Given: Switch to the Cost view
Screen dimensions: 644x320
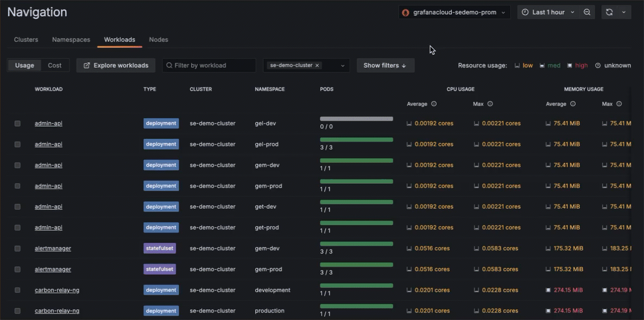Looking at the screenshot, I should (x=55, y=65).
